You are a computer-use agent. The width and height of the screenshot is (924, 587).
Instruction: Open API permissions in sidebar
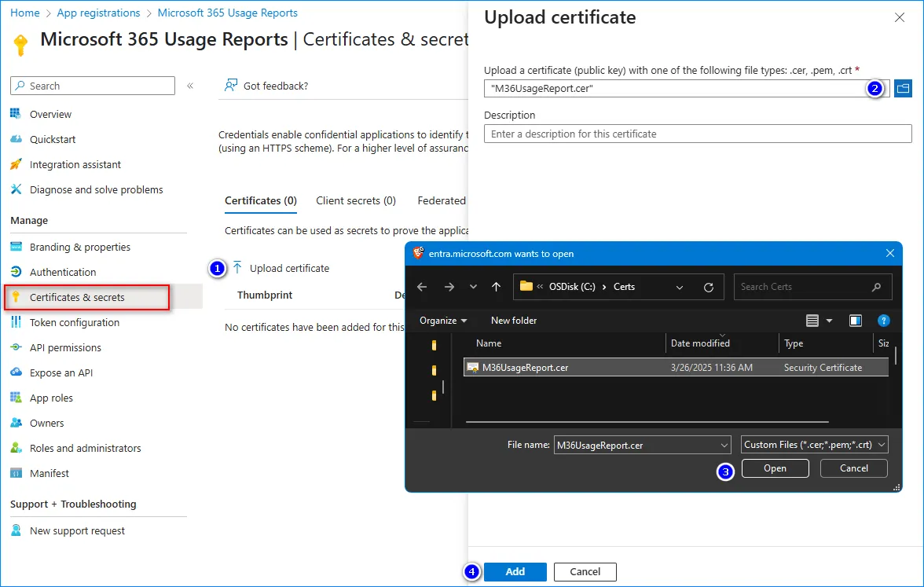point(65,347)
